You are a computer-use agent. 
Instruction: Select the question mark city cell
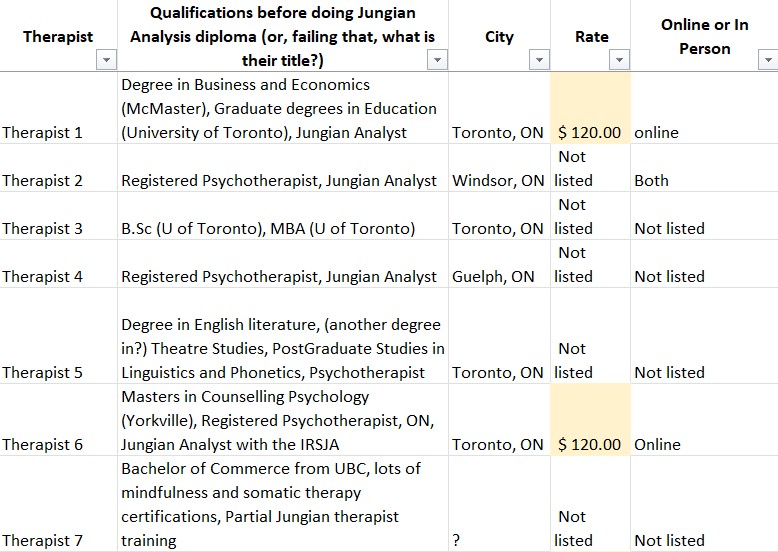[x=457, y=540]
